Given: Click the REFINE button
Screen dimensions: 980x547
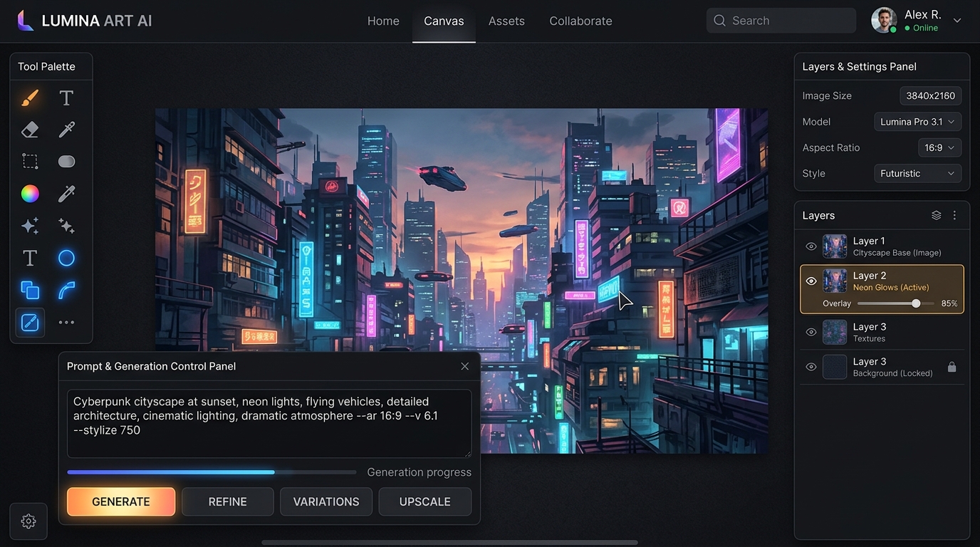Looking at the screenshot, I should pyautogui.click(x=228, y=501).
